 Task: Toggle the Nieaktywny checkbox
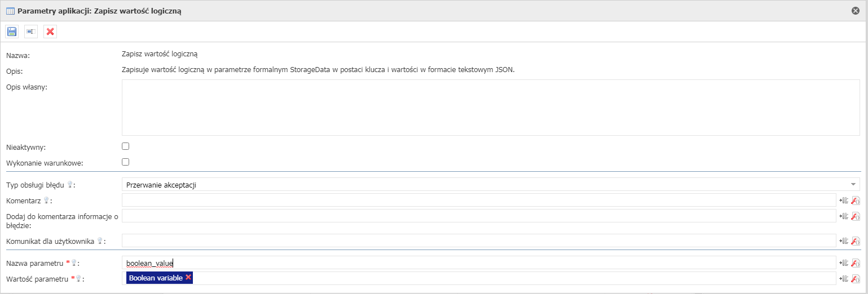[126, 146]
